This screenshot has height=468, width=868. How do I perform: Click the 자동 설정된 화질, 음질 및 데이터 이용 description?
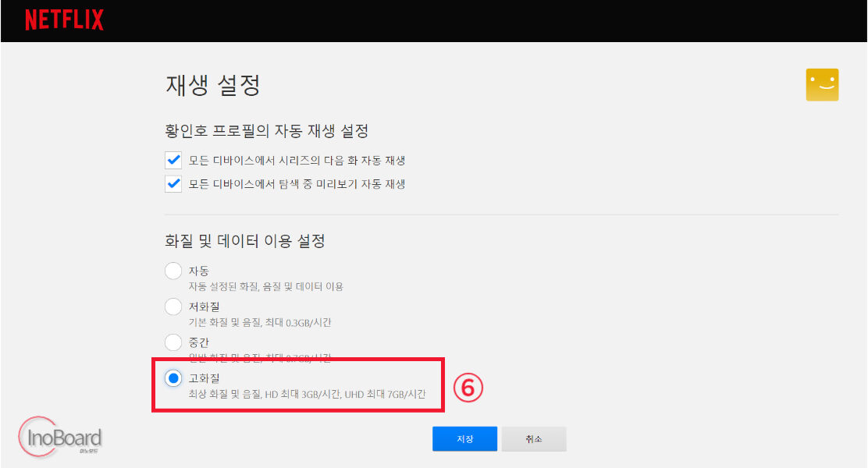click(x=265, y=286)
